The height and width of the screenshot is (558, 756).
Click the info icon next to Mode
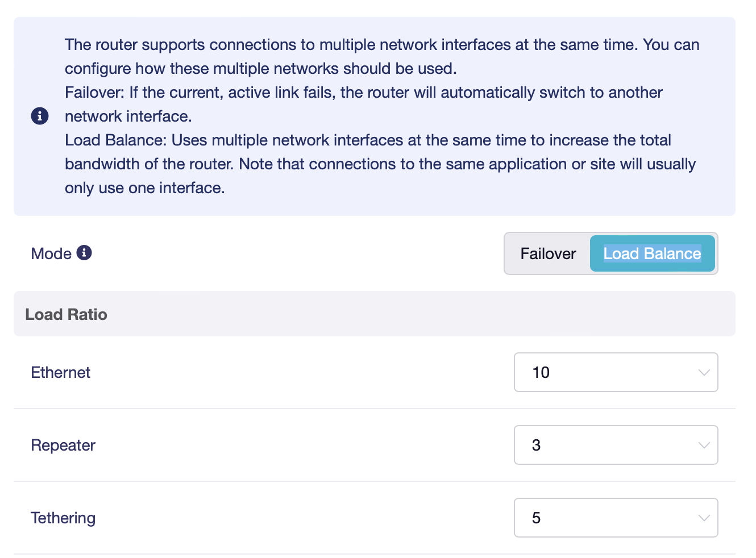(x=84, y=252)
